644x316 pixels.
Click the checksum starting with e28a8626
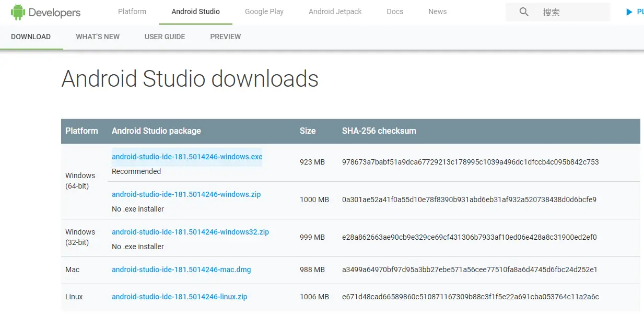(470, 237)
